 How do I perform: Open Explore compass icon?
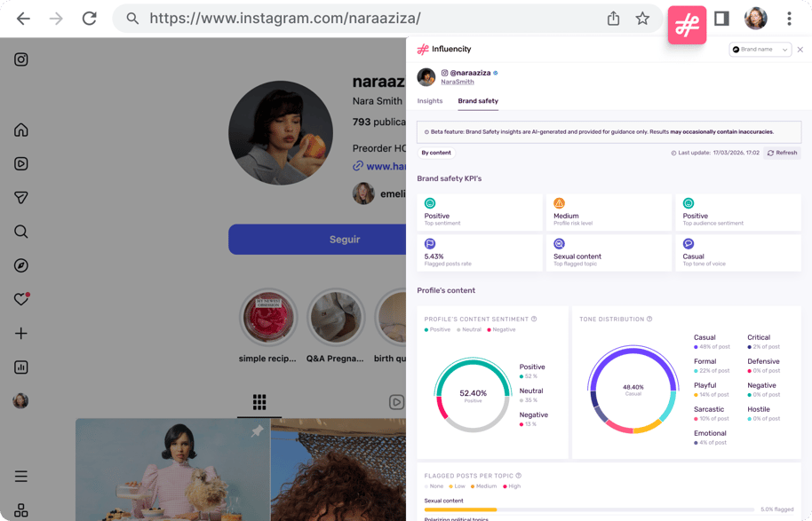pyautogui.click(x=20, y=265)
